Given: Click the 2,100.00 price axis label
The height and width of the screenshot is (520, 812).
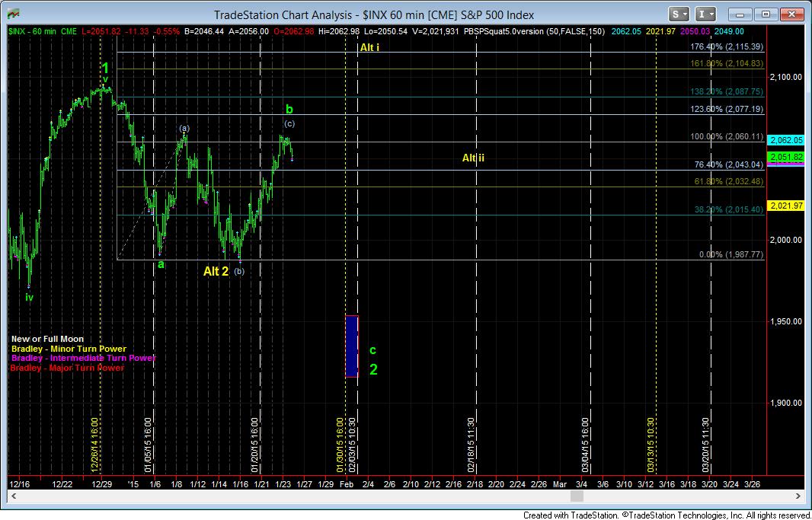Looking at the screenshot, I should pyautogui.click(x=787, y=77).
